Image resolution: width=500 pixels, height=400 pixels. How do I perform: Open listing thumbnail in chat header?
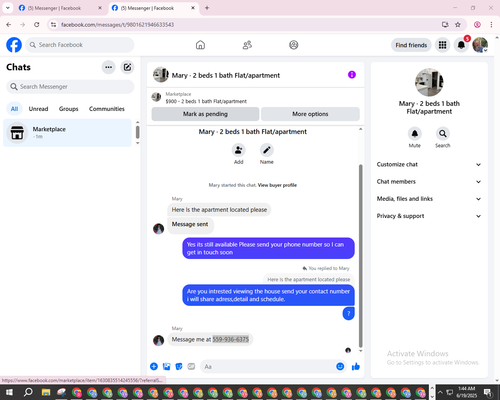[x=161, y=75]
